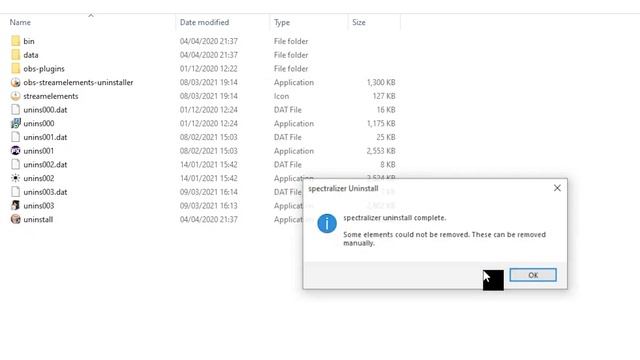Click the Application type of unins001
Screen dimensions: 640x360
click(x=293, y=151)
